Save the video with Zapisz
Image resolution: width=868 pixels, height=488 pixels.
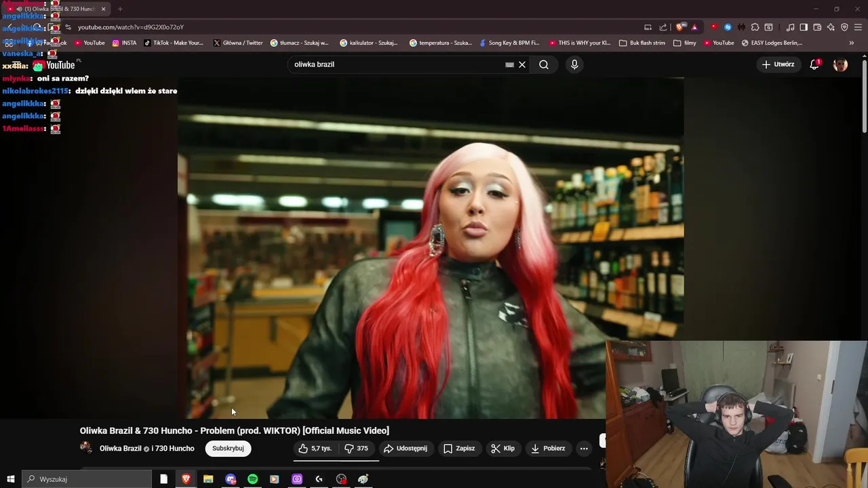coord(459,448)
